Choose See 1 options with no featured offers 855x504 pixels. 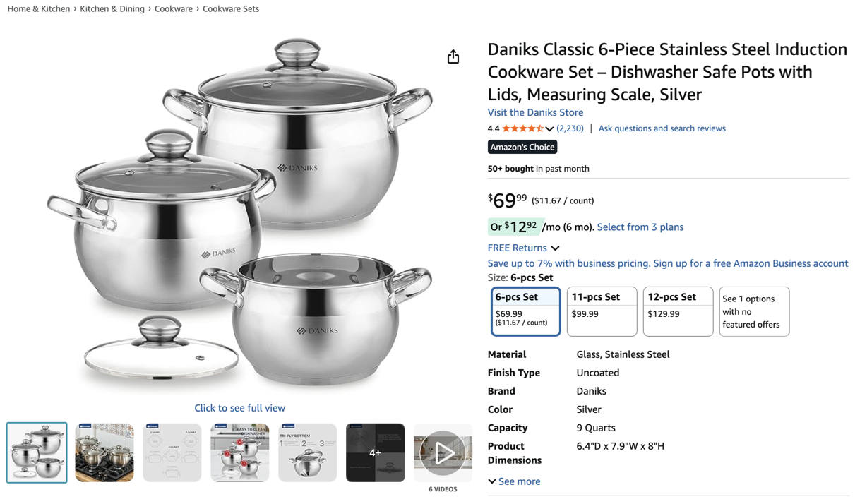(x=754, y=311)
